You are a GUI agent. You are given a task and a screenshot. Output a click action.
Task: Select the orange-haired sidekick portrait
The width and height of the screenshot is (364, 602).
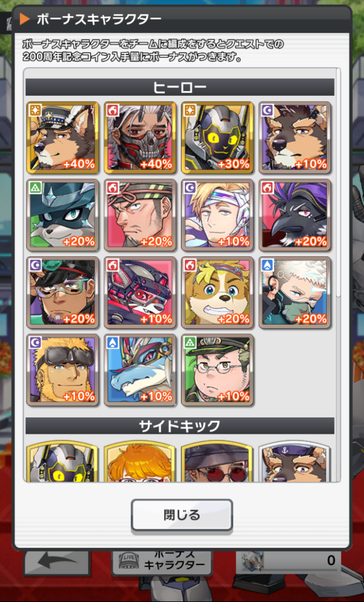pyautogui.click(x=140, y=461)
